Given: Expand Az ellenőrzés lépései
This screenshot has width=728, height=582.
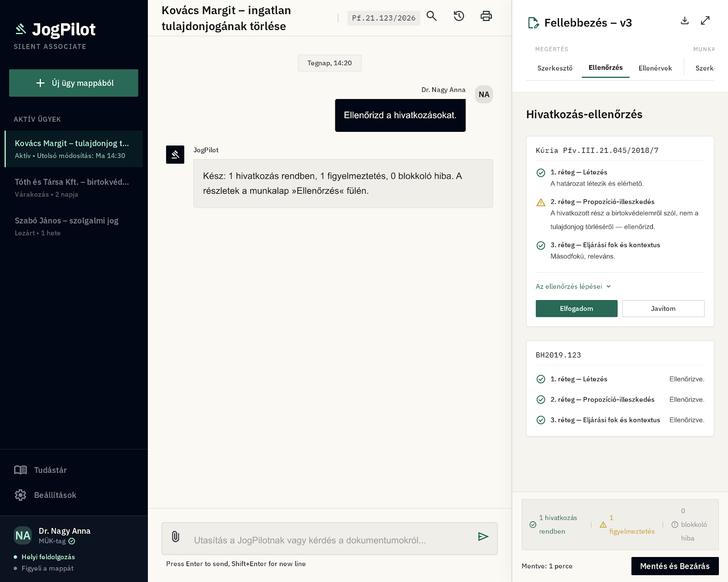Looking at the screenshot, I should pyautogui.click(x=573, y=286).
